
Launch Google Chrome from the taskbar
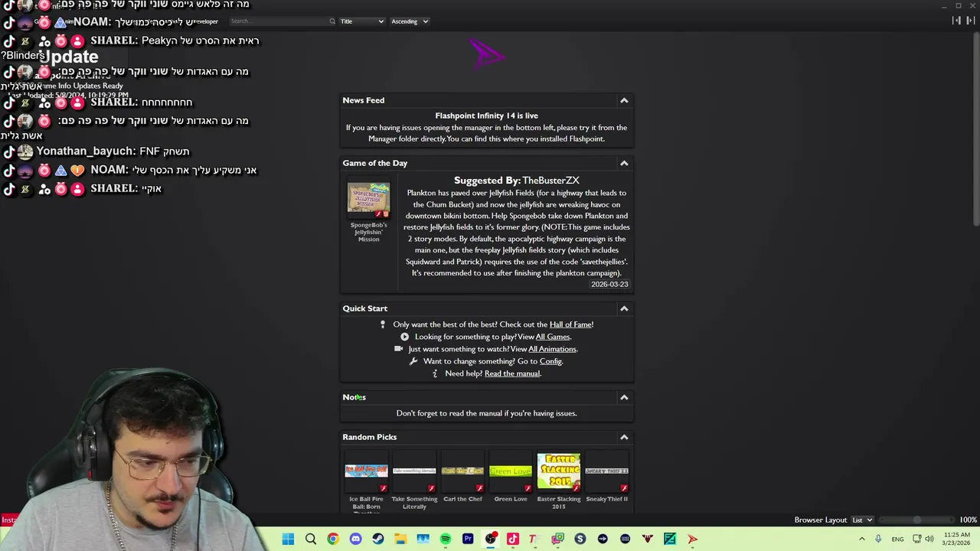pyautogui.click(x=333, y=539)
